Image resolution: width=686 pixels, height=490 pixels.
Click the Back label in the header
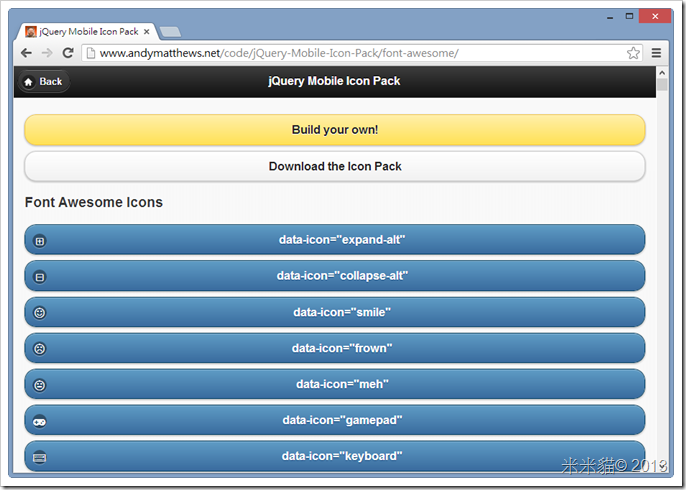point(51,81)
